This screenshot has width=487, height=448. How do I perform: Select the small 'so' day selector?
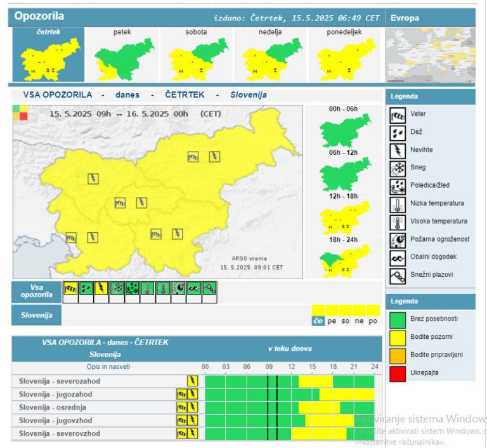(x=346, y=321)
